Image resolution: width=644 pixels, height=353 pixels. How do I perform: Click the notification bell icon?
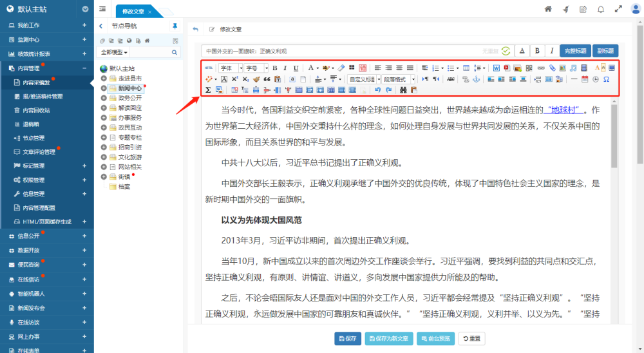600,9
